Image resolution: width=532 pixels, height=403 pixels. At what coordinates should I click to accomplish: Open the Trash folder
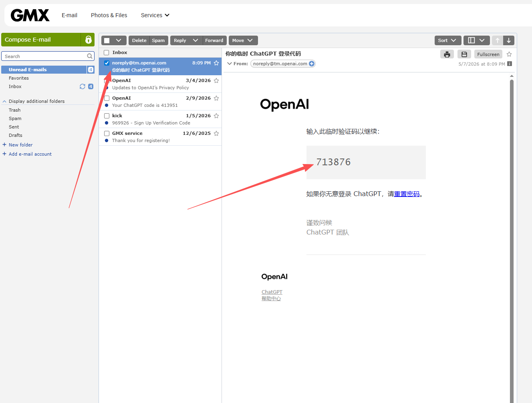coord(14,110)
